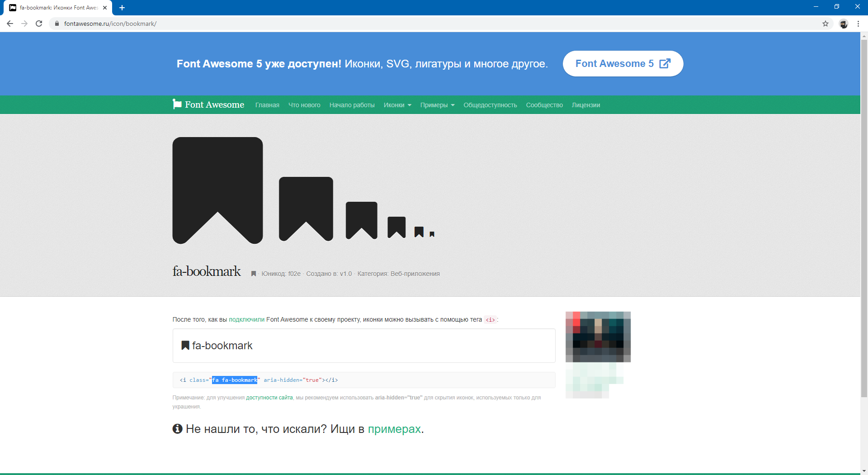This screenshot has width=868, height=475.
Task: Open the примерах link
Action: pos(394,429)
